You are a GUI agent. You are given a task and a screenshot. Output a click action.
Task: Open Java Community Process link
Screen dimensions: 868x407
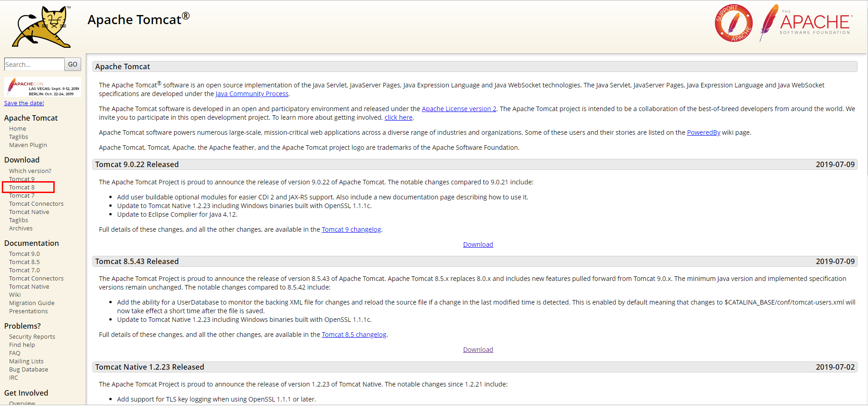pyautogui.click(x=252, y=94)
